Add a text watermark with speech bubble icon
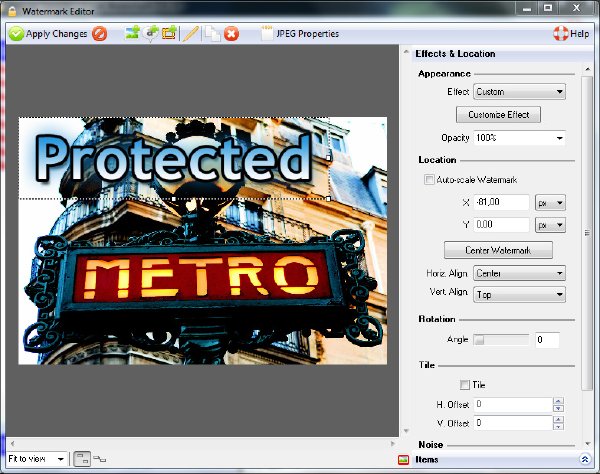Image resolution: width=600 pixels, height=474 pixels. point(151,33)
